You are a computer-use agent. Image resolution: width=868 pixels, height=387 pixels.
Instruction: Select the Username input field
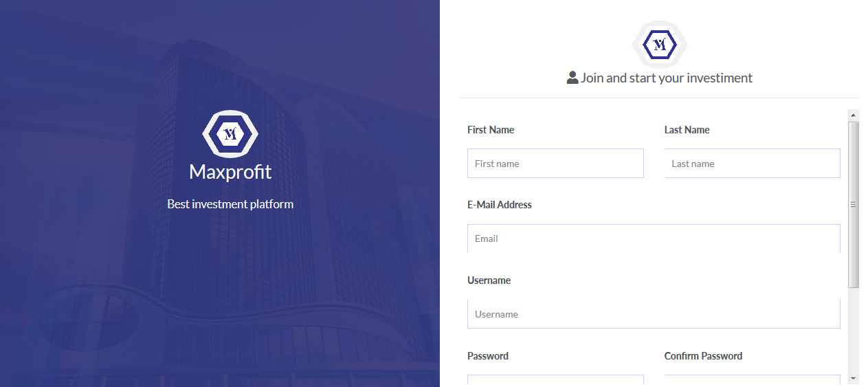[x=654, y=314]
